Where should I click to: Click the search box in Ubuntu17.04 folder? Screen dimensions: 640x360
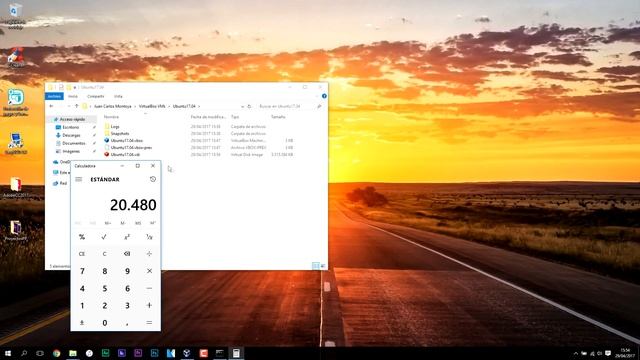tap(290, 106)
